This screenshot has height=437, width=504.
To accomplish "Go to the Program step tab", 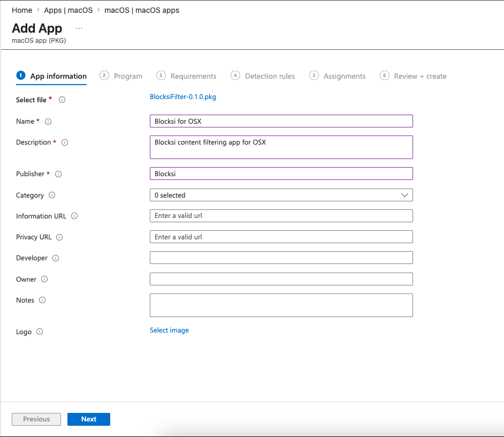I will (x=121, y=76).
